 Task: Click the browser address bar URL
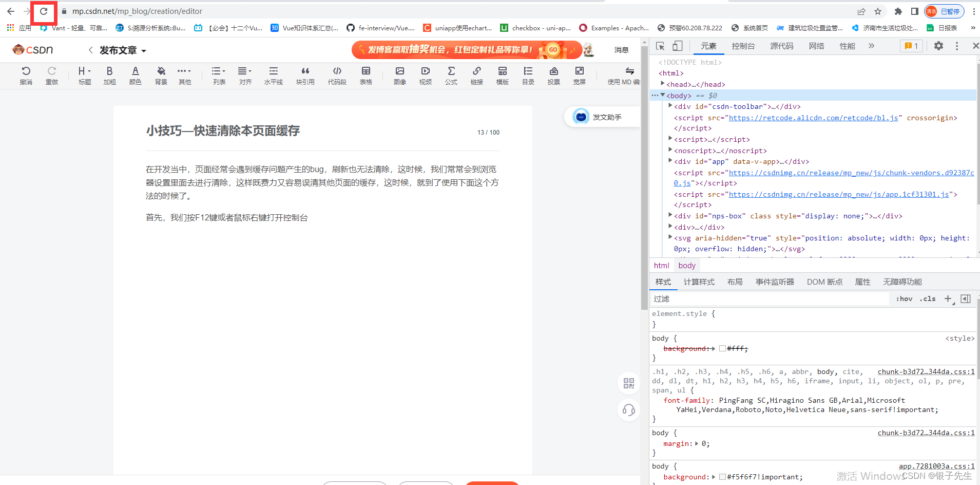[137, 11]
